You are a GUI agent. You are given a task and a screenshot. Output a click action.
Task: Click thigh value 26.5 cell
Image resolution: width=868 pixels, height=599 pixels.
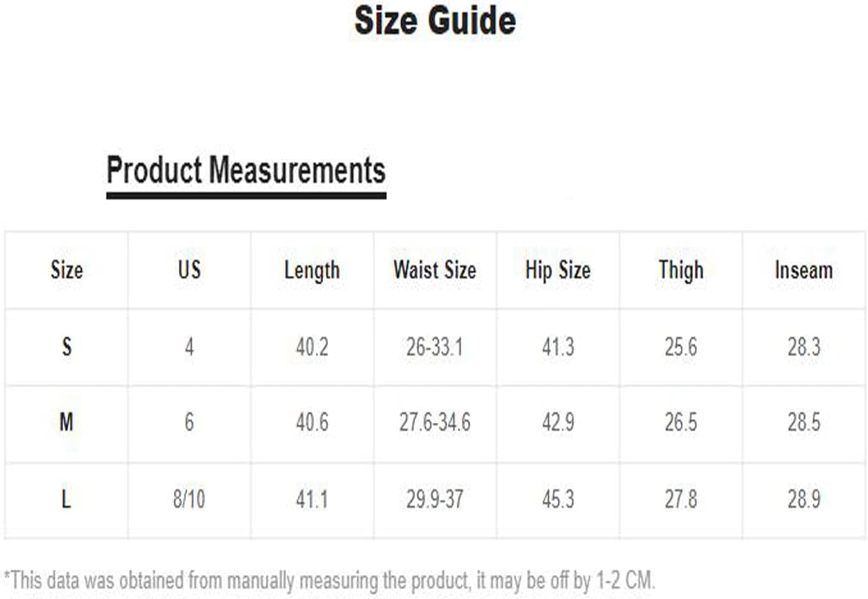point(681,423)
